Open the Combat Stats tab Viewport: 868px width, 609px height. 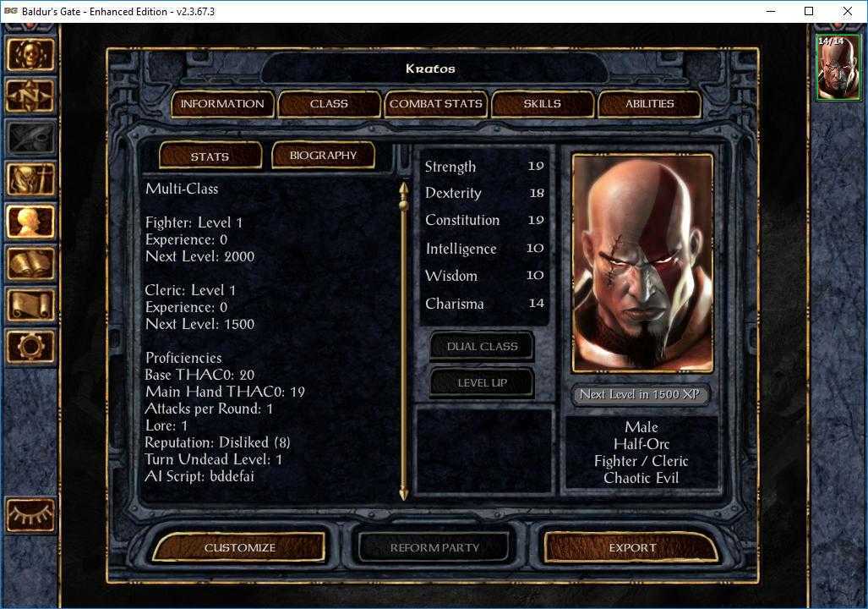(435, 104)
